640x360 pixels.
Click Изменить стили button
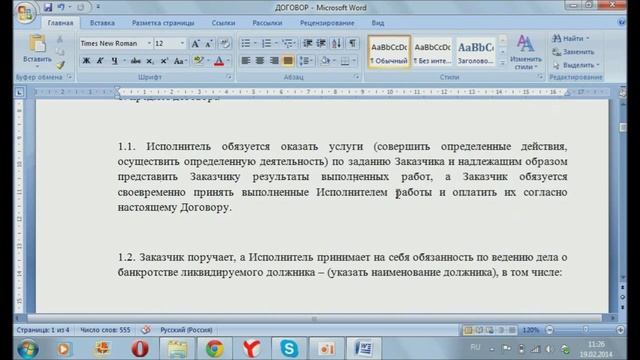pos(526,52)
